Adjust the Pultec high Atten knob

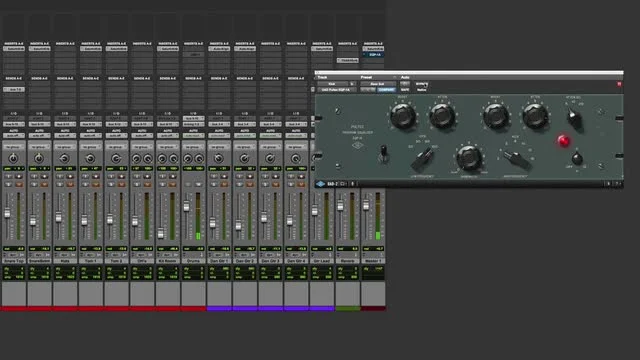coord(535,116)
